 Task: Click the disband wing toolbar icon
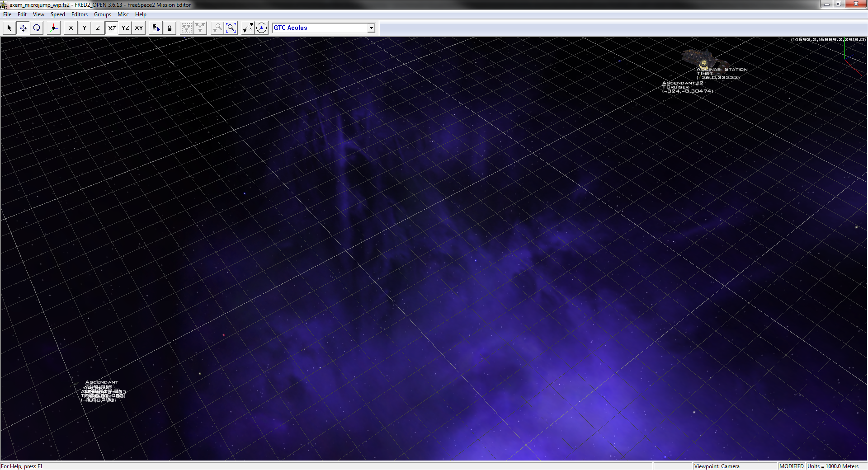[200, 28]
